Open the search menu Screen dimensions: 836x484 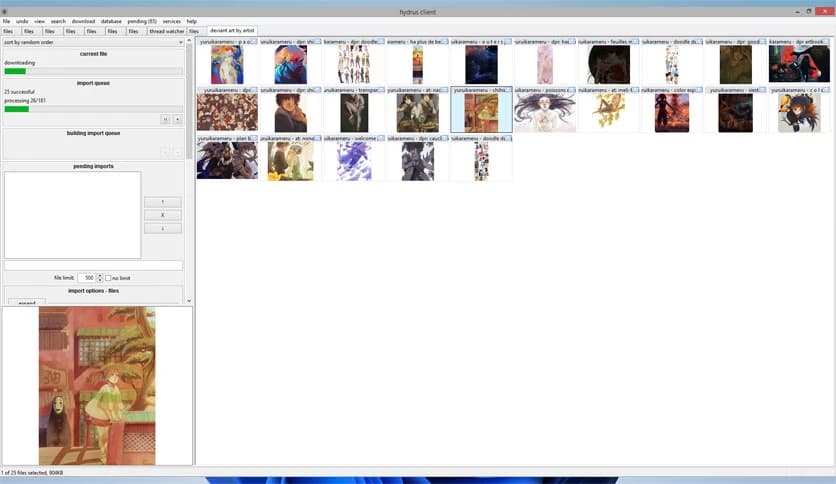point(58,21)
